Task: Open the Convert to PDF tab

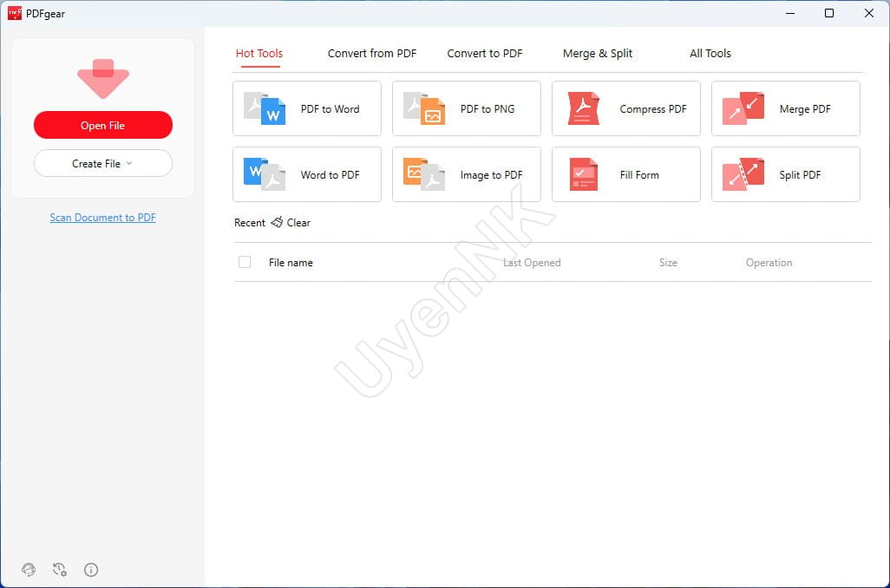Action: pyautogui.click(x=485, y=54)
